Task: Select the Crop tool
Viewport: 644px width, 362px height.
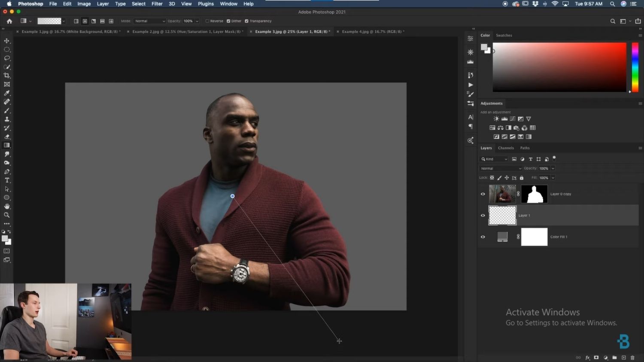Action: tap(7, 76)
